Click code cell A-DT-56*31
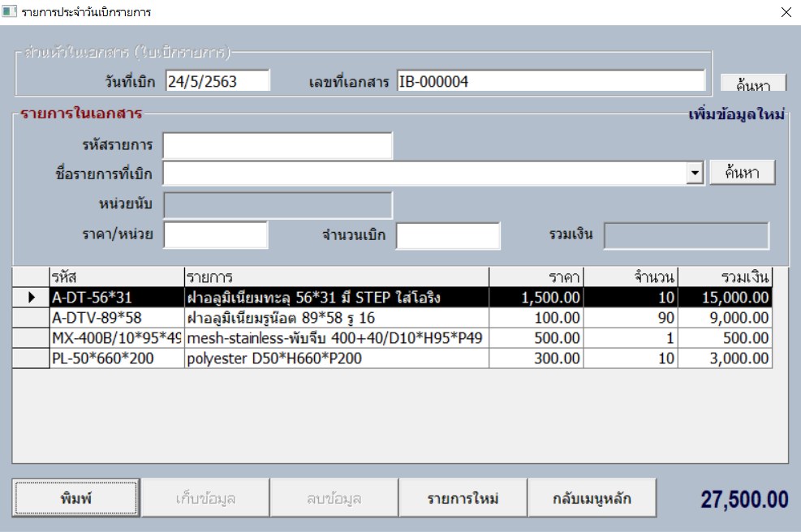Screen dimensions: 801x532 pyautogui.click(x=117, y=297)
